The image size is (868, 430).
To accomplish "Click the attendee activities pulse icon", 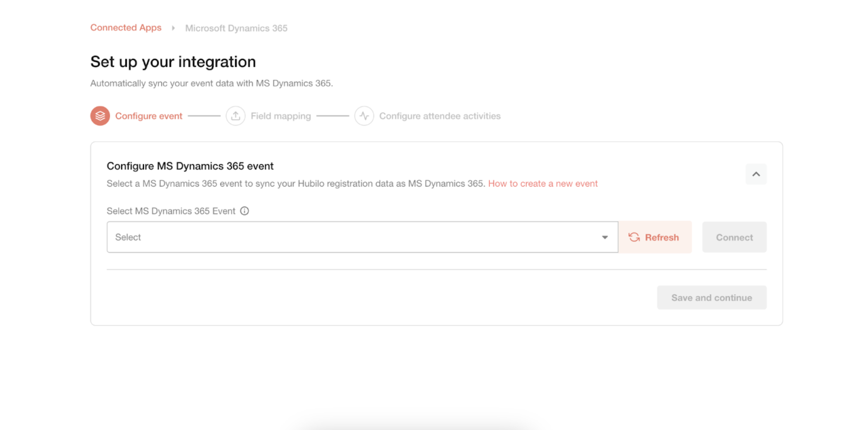I will [364, 116].
